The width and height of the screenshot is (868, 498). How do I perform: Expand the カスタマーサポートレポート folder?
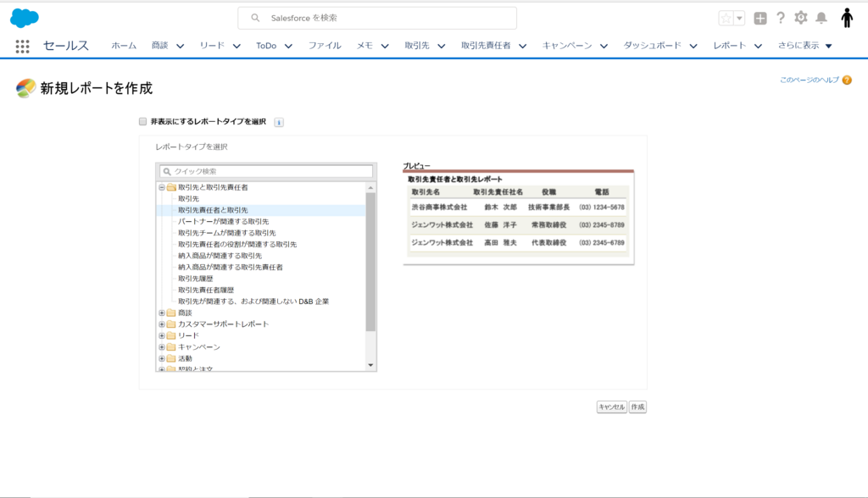[x=162, y=324]
